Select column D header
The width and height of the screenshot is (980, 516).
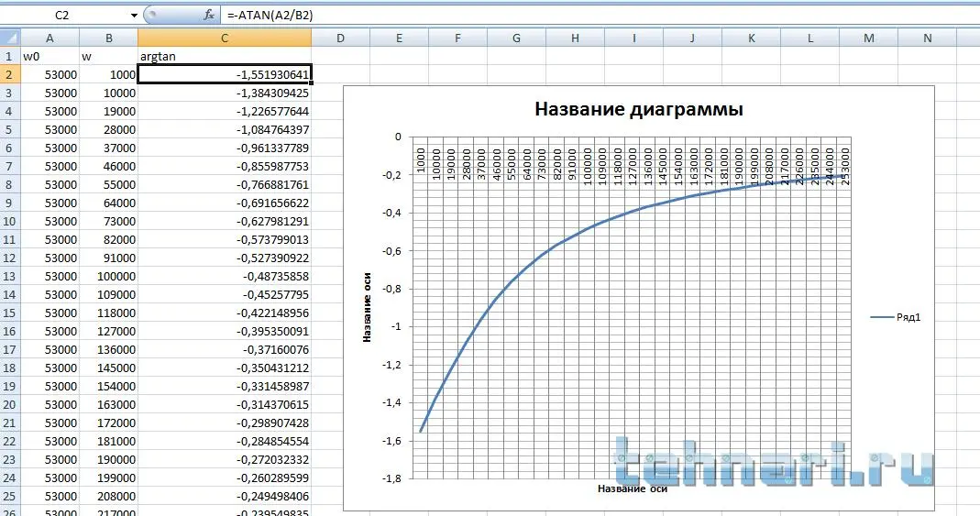[x=340, y=38]
